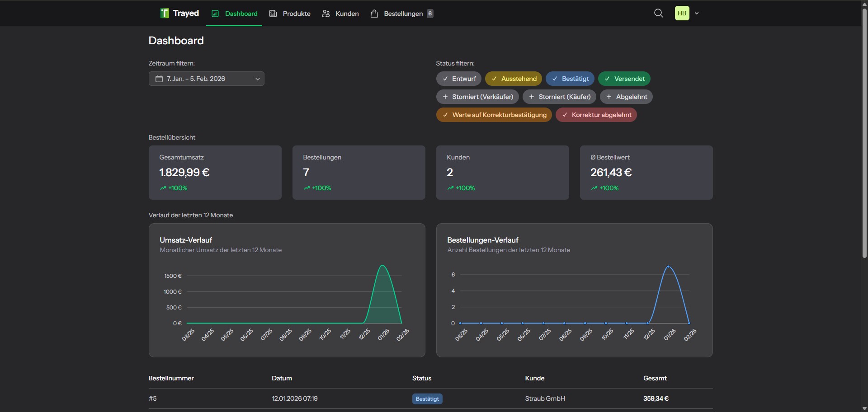Click the Produkte document icon

[x=273, y=14]
